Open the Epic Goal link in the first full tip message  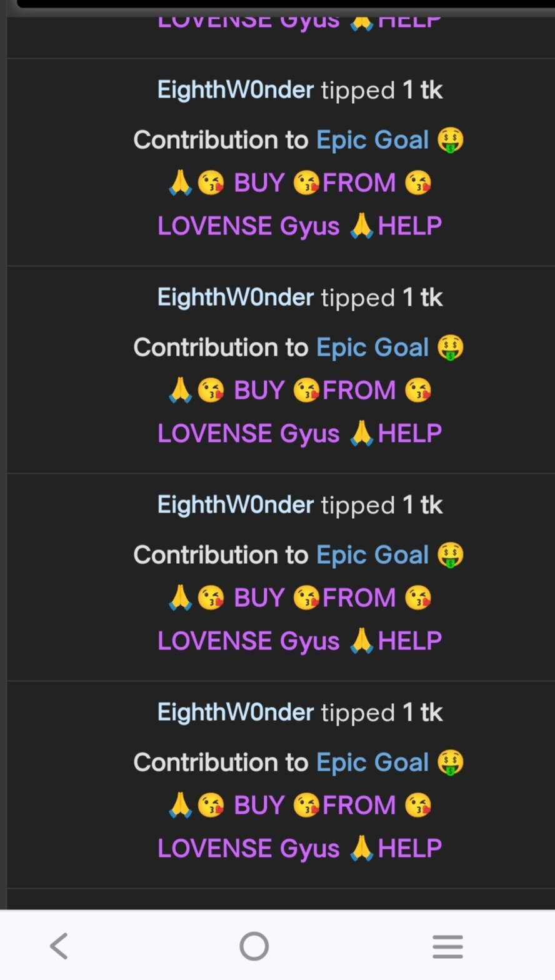pyautogui.click(x=372, y=141)
